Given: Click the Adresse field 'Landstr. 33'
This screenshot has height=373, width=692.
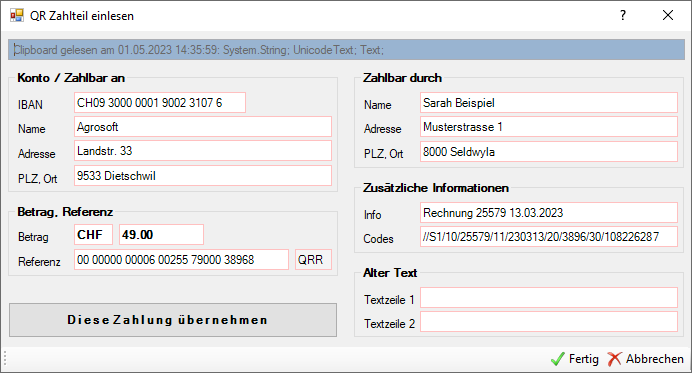Looking at the screenshot, I should coord(203,151).
